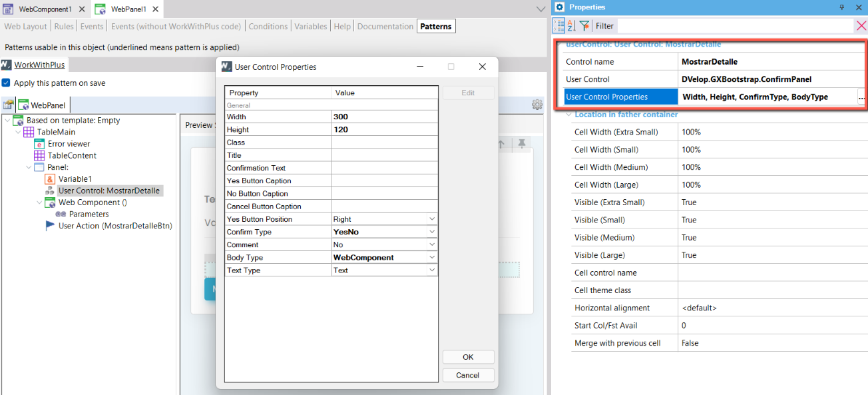Collapse the TableMain tree node

(x=18, y=132)
